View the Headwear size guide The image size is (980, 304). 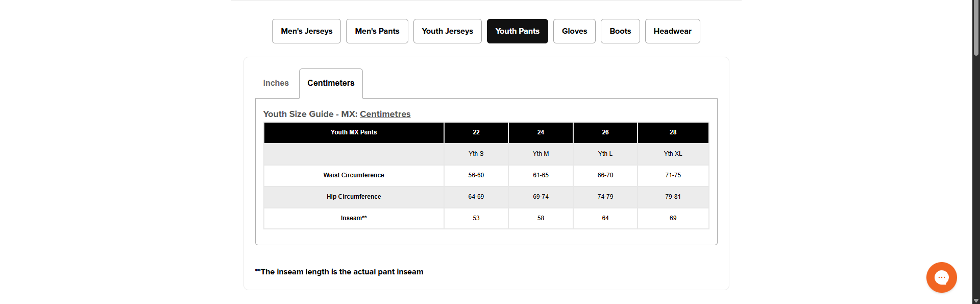pos(672,31)
